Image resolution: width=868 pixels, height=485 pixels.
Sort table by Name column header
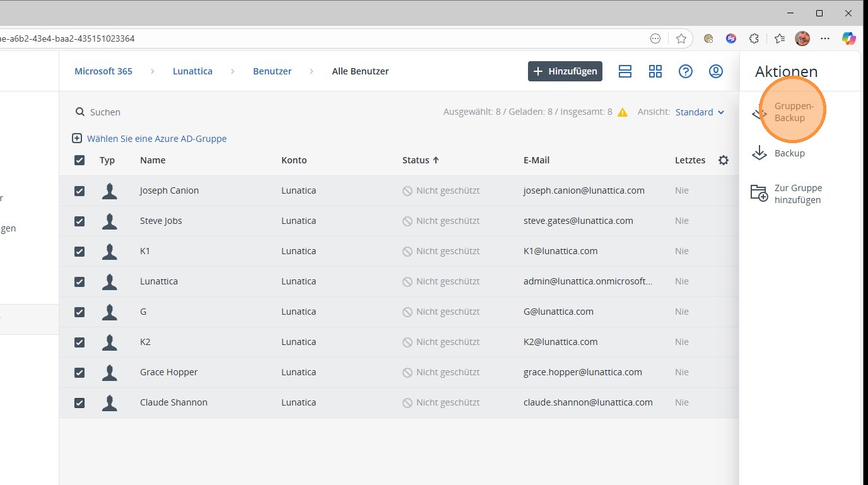(153, 160)
